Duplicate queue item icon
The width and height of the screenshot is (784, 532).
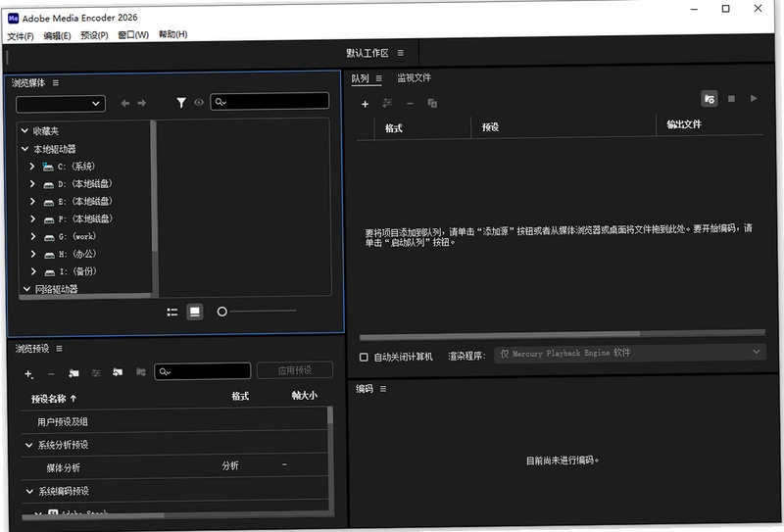click(432, 103)
